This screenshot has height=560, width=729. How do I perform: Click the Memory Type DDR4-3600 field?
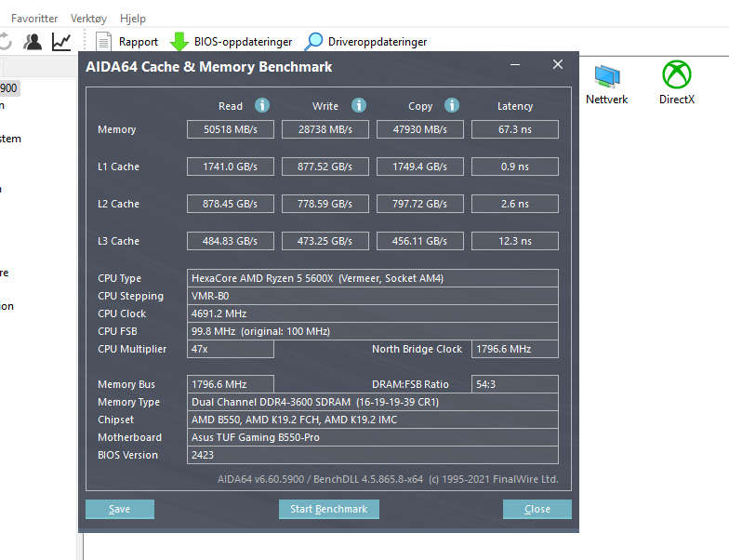373,402
